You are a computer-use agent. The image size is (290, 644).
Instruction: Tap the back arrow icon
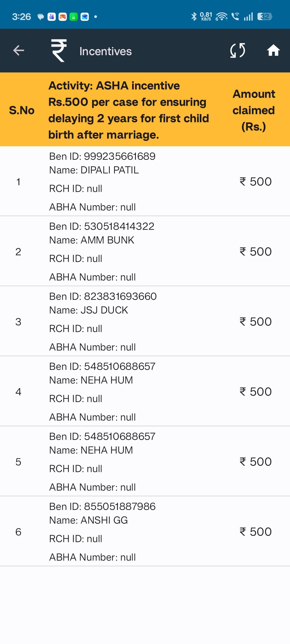(x=19, y=50)
